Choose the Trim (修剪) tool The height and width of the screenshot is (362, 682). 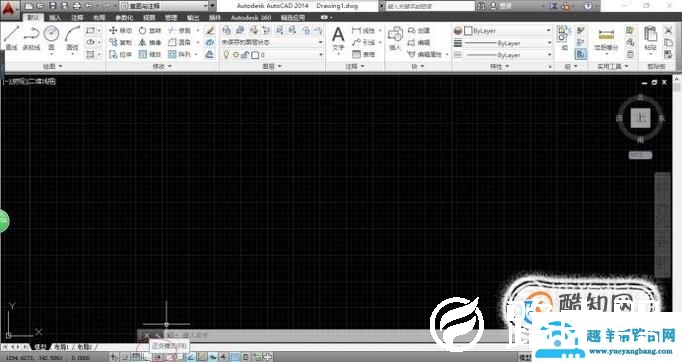tap(180, 30)
